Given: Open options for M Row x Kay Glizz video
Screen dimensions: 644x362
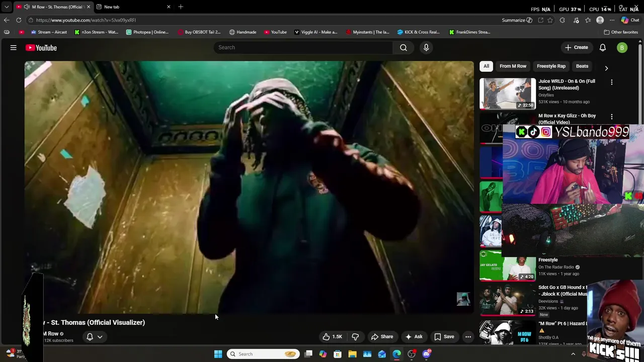Looking at the screenshot, I should coord(612,117).
